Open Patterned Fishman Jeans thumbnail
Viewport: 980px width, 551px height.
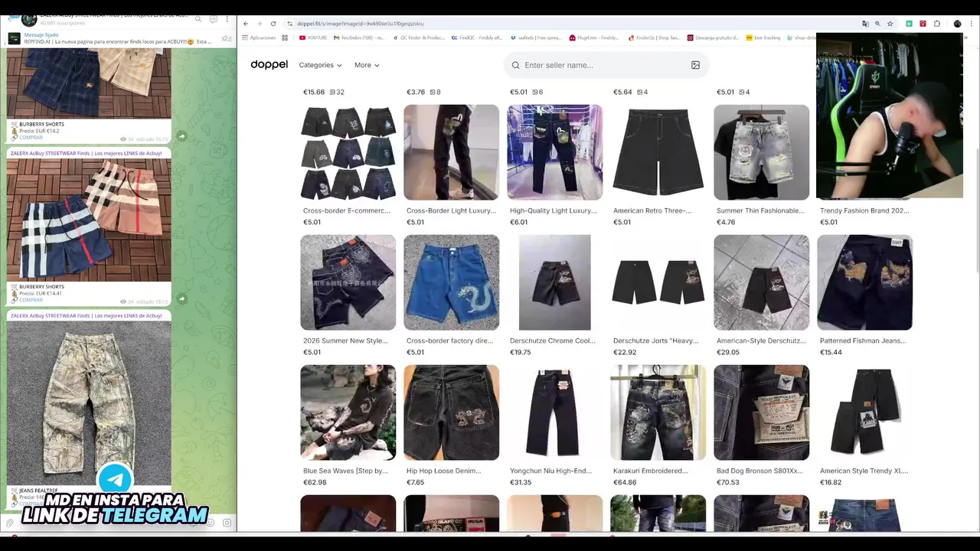click(865, 282)
